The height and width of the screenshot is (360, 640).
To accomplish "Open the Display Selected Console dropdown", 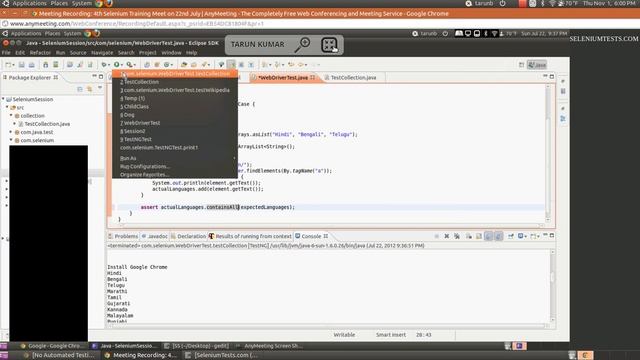I will (525, 236).
